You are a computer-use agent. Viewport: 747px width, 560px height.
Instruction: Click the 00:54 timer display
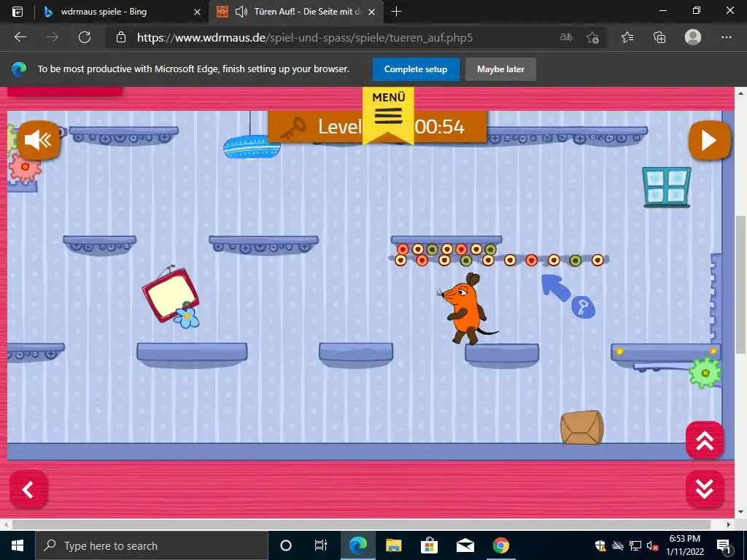pos(439,127)
